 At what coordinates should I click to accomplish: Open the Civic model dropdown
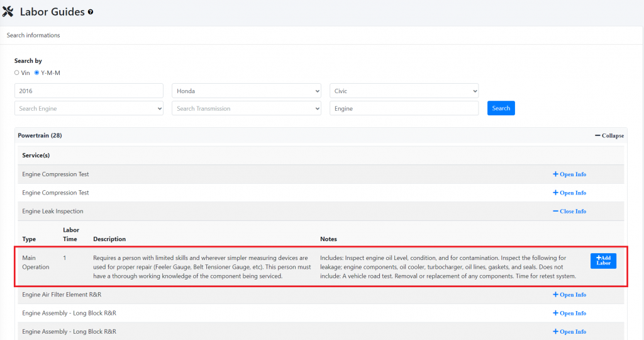[x=404, y=91]
